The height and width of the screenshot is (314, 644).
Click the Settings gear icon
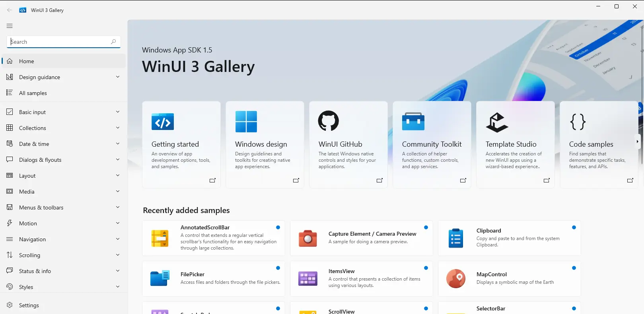tap(10, 305)
